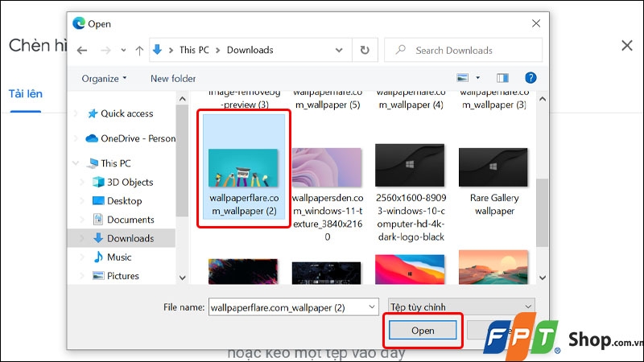This screenshot has width=644, height=362.
Task: Open Music in the sidebar
Action: pos(119,257)
